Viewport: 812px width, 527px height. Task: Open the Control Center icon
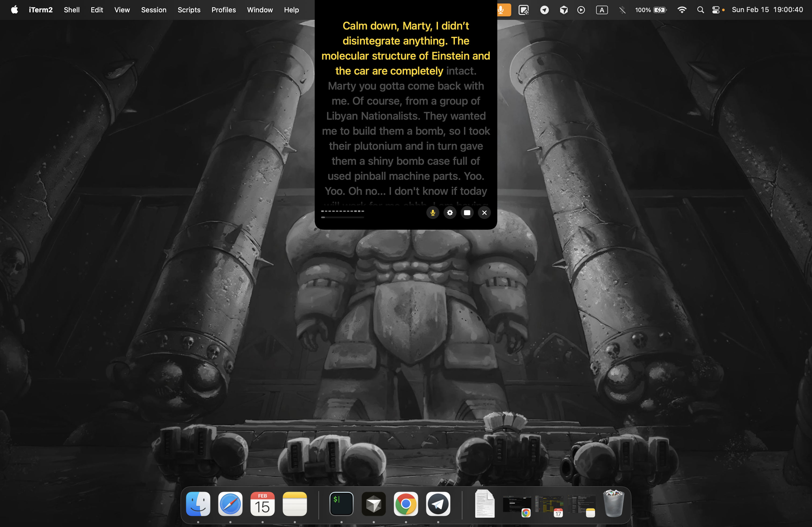pyautogui.click(x=716, y=10)
